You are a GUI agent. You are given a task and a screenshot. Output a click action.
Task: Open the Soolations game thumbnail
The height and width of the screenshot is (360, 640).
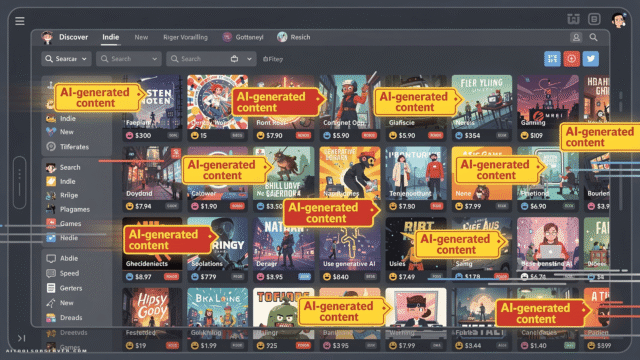click(x=217, y=244)
